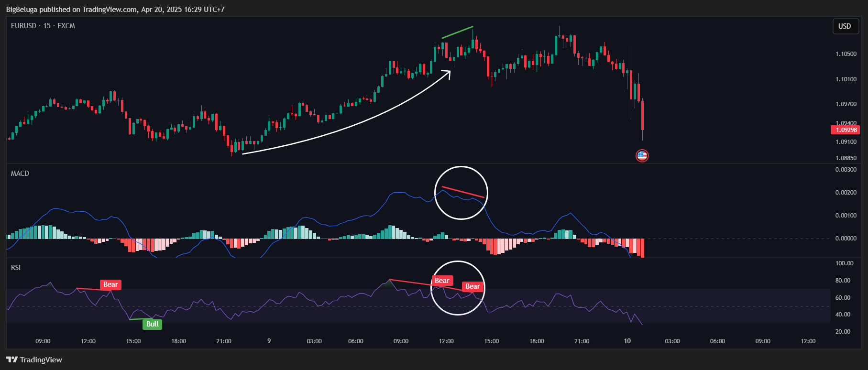Click the US flag economic event icon
The height and width of the screenshot is (370, 868).
[x=642, y=155]
